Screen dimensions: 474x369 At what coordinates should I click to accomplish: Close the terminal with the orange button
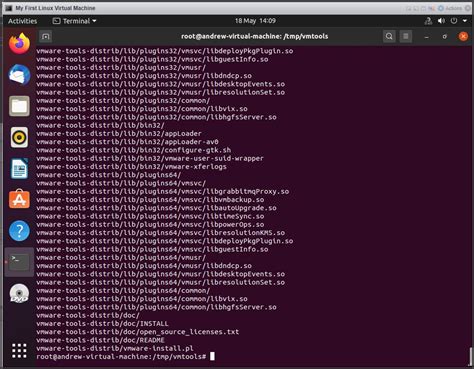[463, 36]
